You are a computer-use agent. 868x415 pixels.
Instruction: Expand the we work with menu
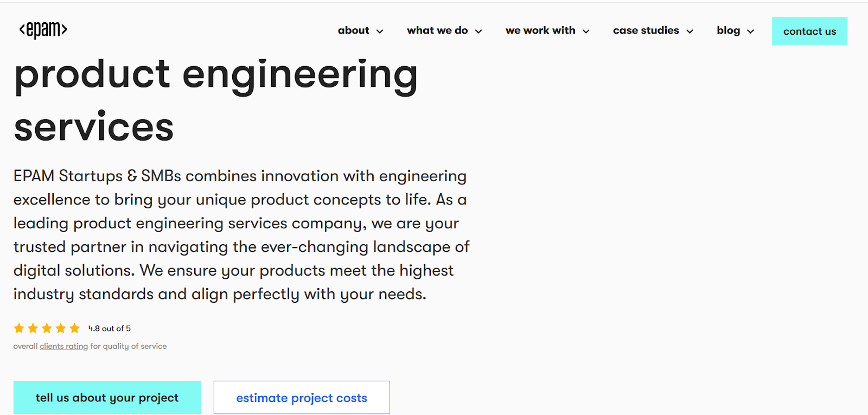click(x=586, y=31)
